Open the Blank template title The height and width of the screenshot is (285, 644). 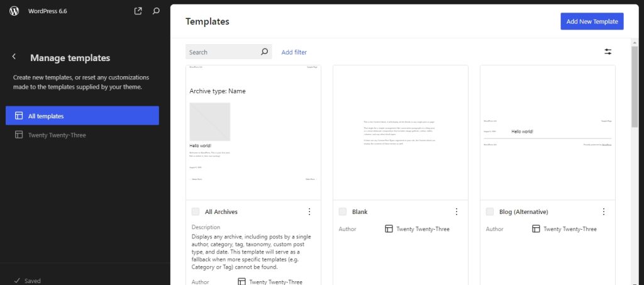[x=360, y=212]
